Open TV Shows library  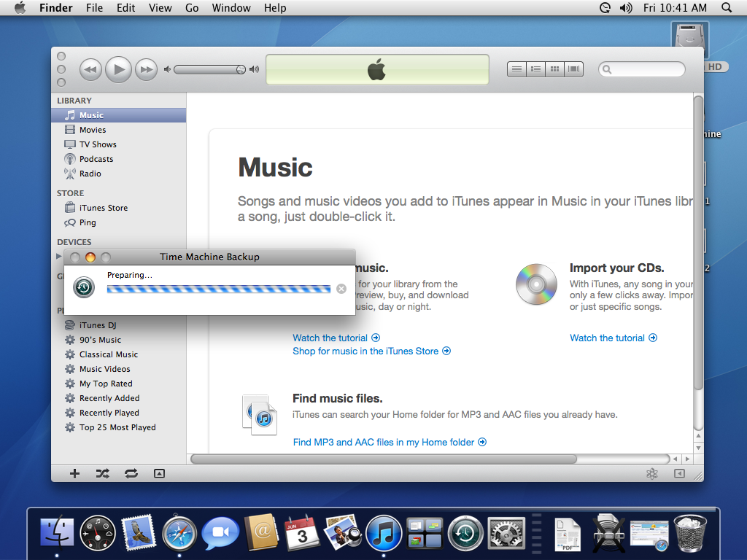click(119, 144)
